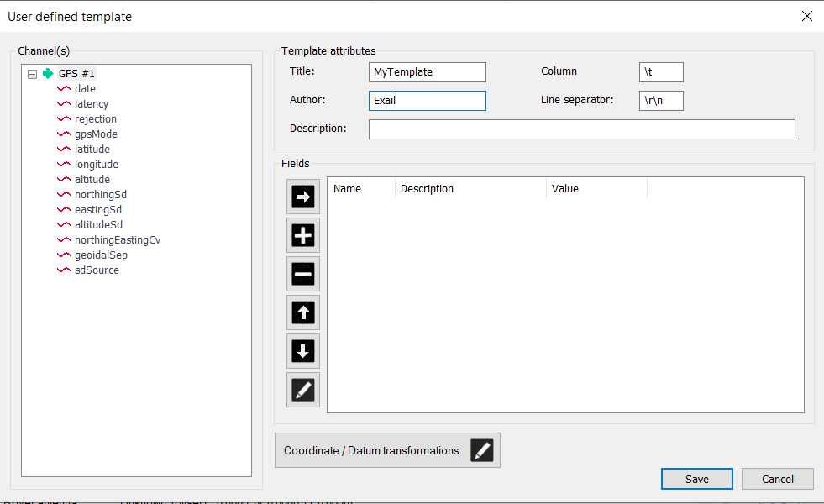Click the plus icon to add field
The height and width of the screenshot is (504, 824).
point(303,236)
